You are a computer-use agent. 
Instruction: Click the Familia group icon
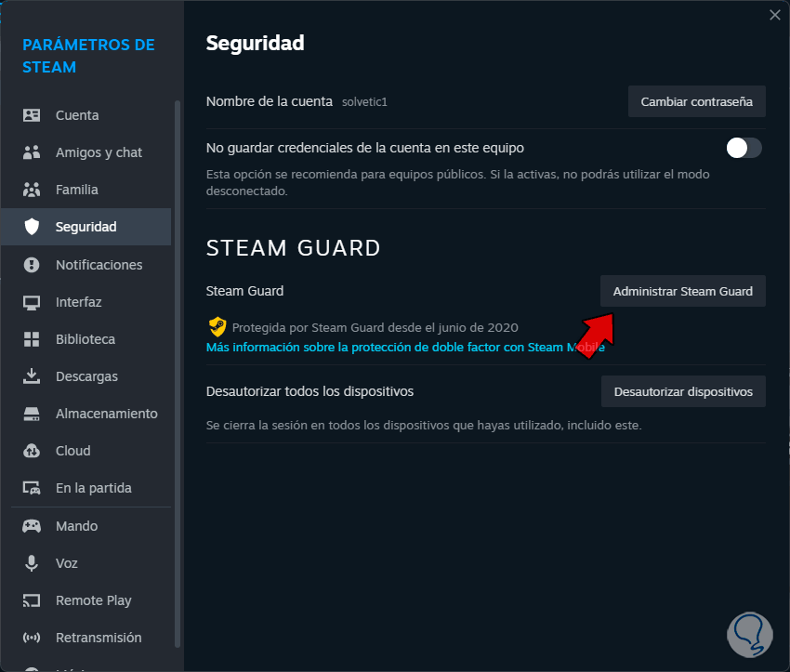[x=32, y=190]
